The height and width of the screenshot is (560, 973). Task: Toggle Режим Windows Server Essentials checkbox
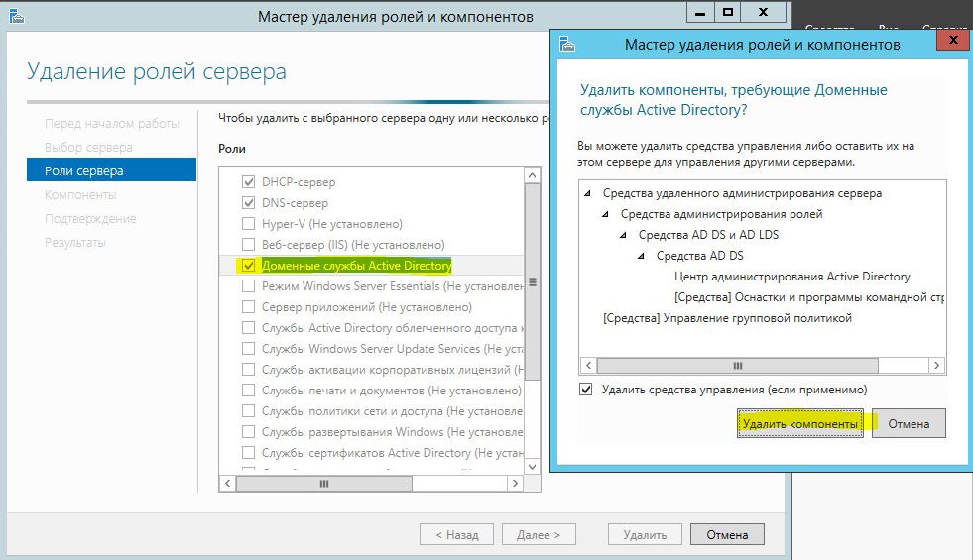[x=248, y=285]
